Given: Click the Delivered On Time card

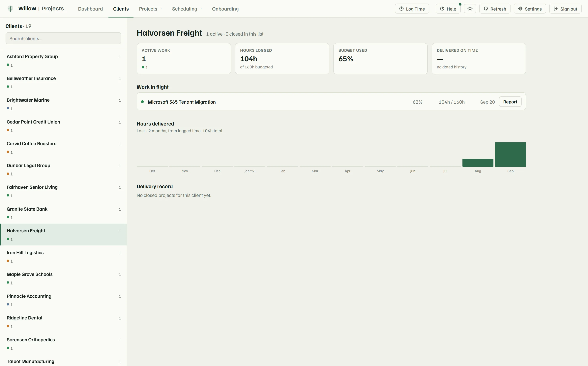Looking at the screenshot, I should point(479,58).
